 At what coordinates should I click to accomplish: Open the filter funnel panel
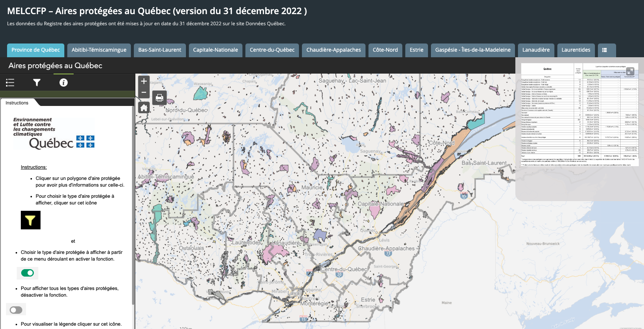tap(37, 83)
